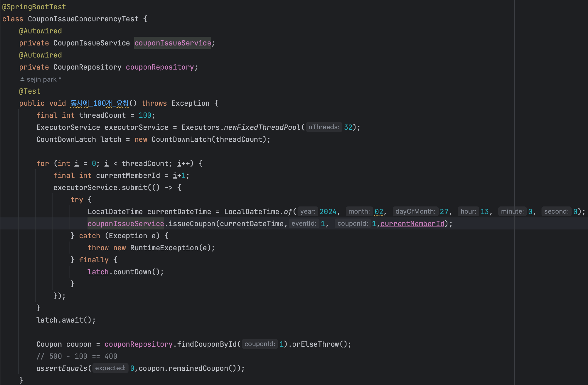Click the highlighted couponIssueService field declaration
The height and width of the screenshot is (385, 588).
(x=173, y=43)
